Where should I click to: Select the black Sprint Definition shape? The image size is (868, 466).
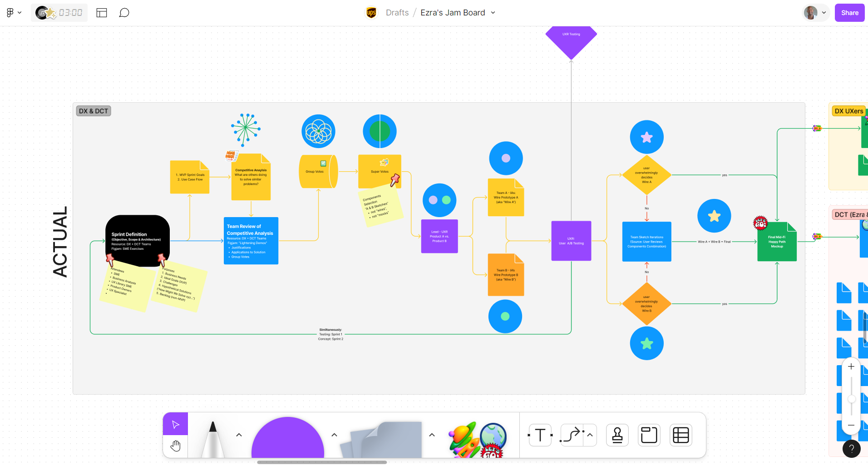click(x=138, y=241)
